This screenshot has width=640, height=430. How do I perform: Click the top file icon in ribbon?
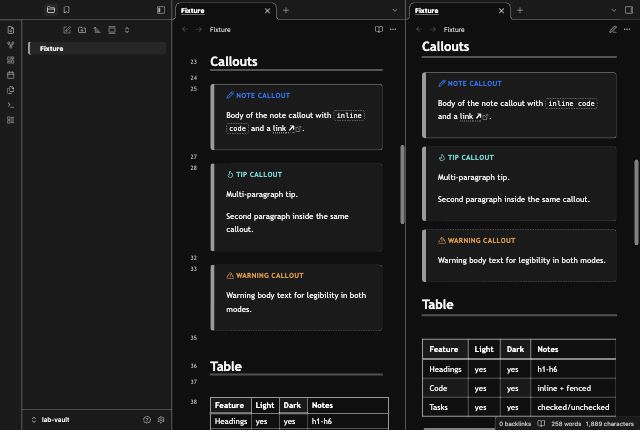pos(11,30)
